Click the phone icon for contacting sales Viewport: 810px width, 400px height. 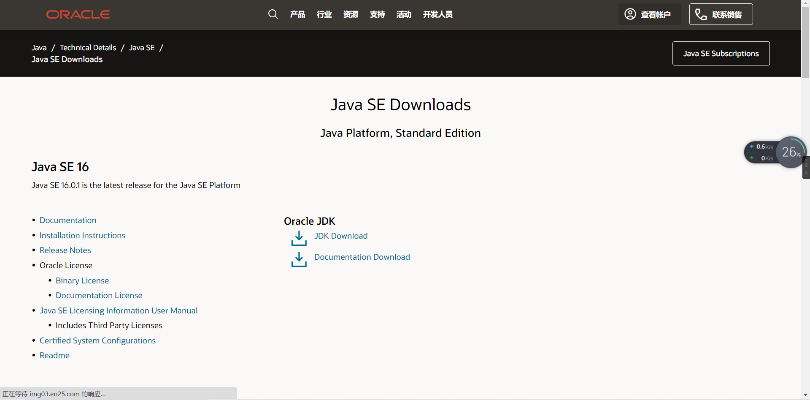point(700,14)
